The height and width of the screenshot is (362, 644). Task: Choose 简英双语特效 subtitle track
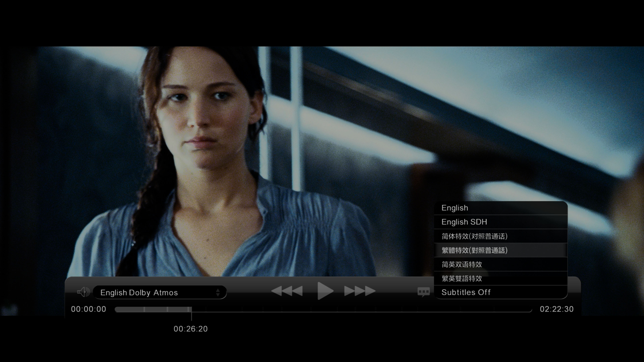[501, 264]
